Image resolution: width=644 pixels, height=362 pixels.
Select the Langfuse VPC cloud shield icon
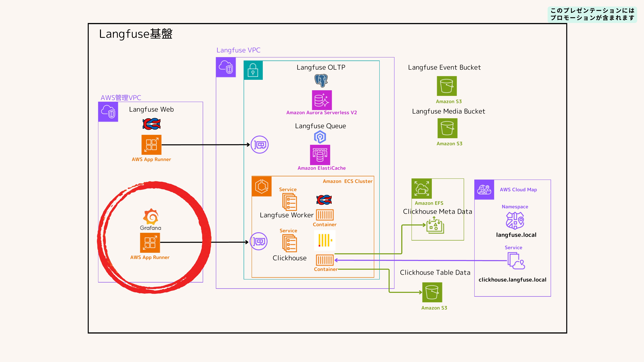tap(226, 67)
